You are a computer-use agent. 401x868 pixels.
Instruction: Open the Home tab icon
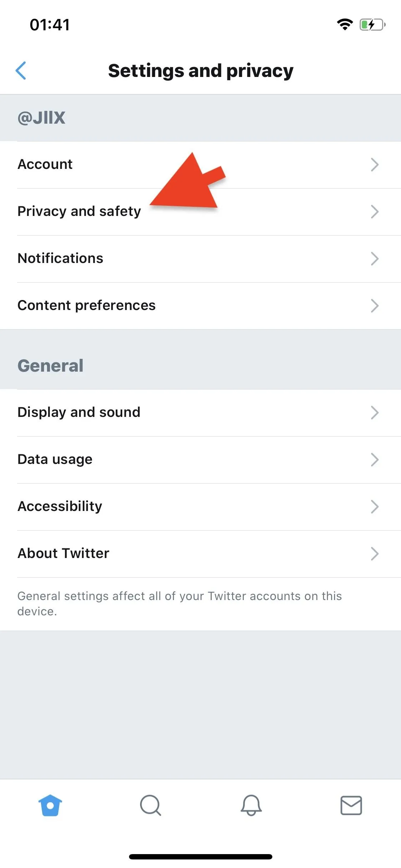coord(50,805)
